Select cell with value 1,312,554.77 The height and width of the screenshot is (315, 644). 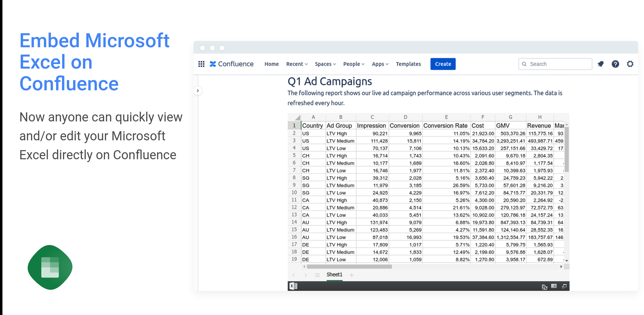pos(511,237)
